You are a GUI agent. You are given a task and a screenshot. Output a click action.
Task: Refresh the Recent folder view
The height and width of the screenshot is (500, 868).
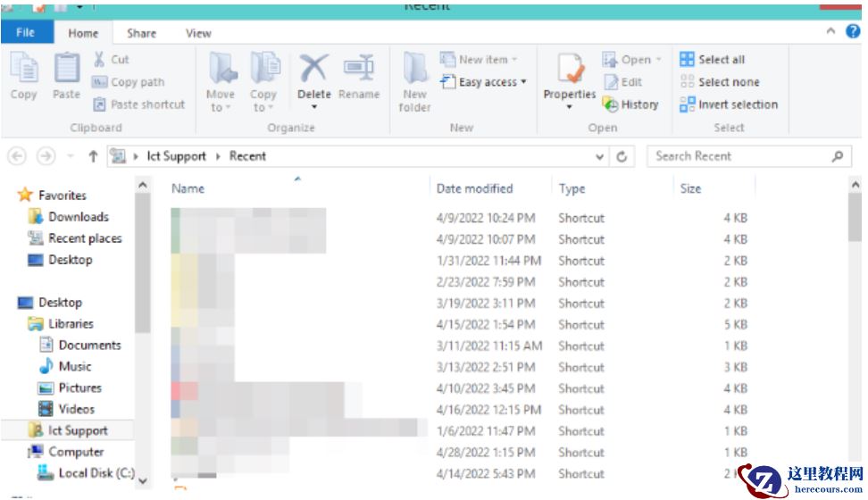[x=622, y=157]
